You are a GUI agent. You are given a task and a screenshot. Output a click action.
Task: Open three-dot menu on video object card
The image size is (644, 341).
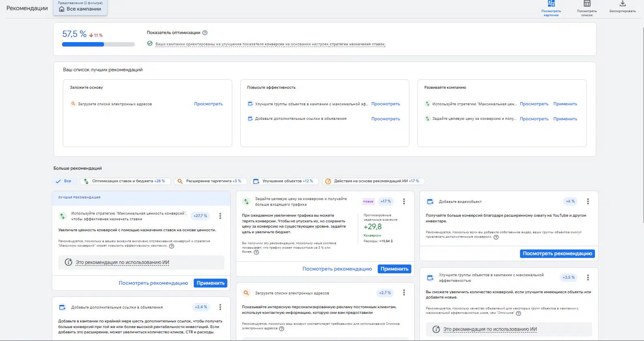588,201
